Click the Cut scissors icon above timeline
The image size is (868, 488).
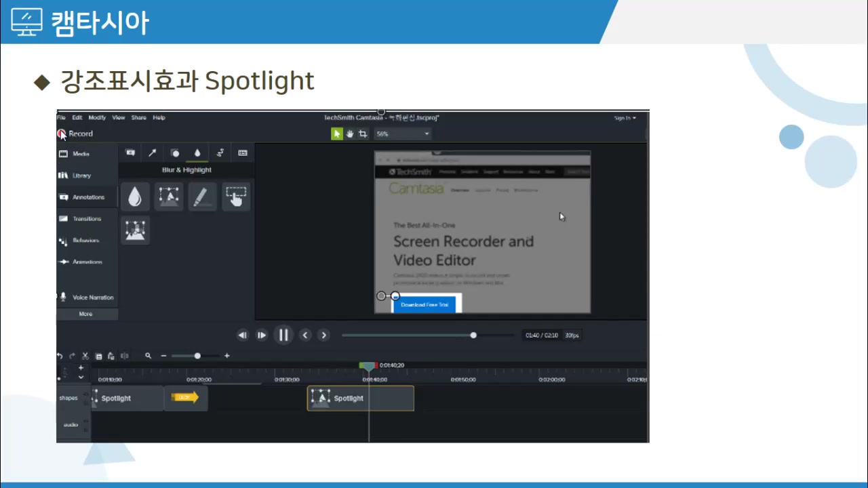click(85, 356)
